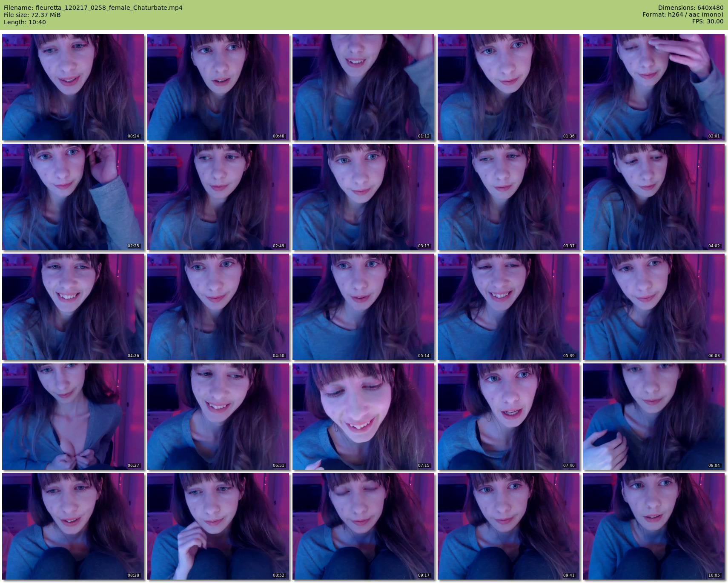The height and width of the screenshot is (583, 728).
Task: Click the 02:01 thumbnail frame
Action: pyautogui.click(x=654, y=87)
